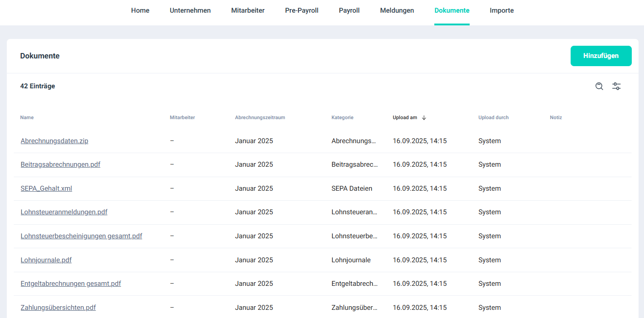Image resolution: width=644 pixels, height=318 pixels.
Task: Switch to the Meldungen tab
Action: click(x=397, y=10)
